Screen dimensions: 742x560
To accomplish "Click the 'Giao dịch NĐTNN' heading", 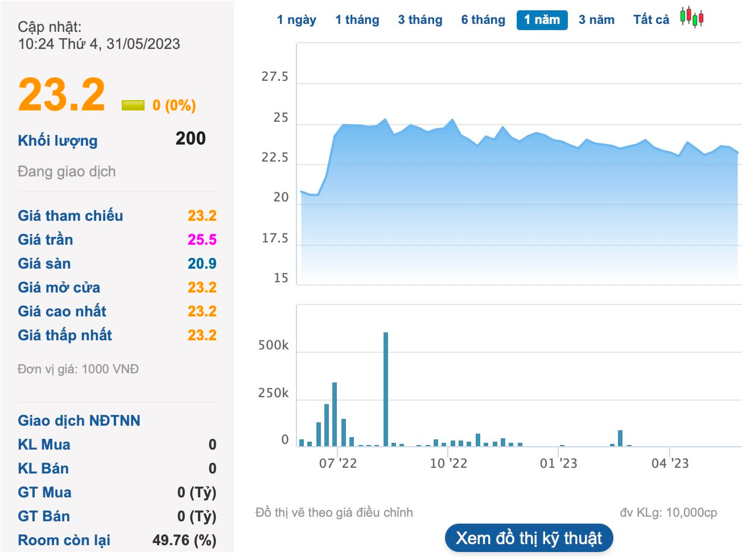I will click(x=79, y=421).
